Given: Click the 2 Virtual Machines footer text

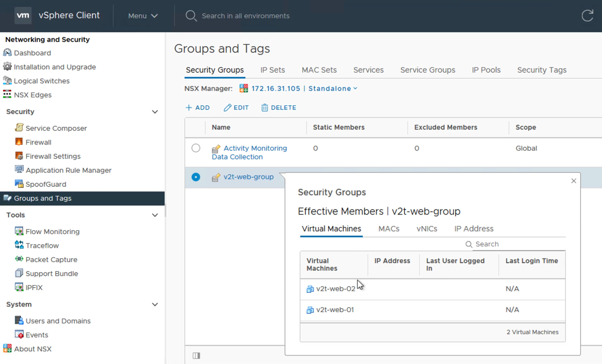Looking at the screenshot, I should [x=532, y=332].
